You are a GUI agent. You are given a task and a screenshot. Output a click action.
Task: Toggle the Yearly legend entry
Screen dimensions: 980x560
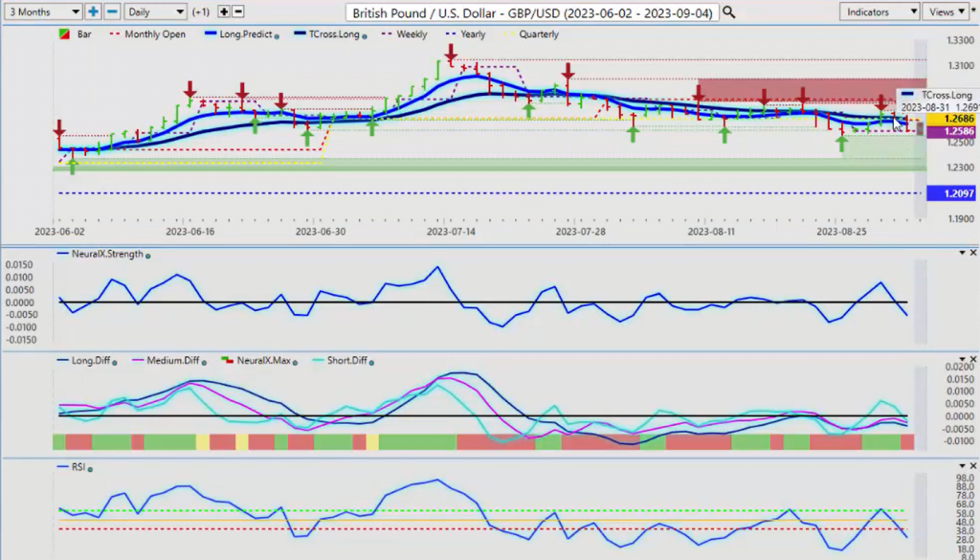pos(465,34)
